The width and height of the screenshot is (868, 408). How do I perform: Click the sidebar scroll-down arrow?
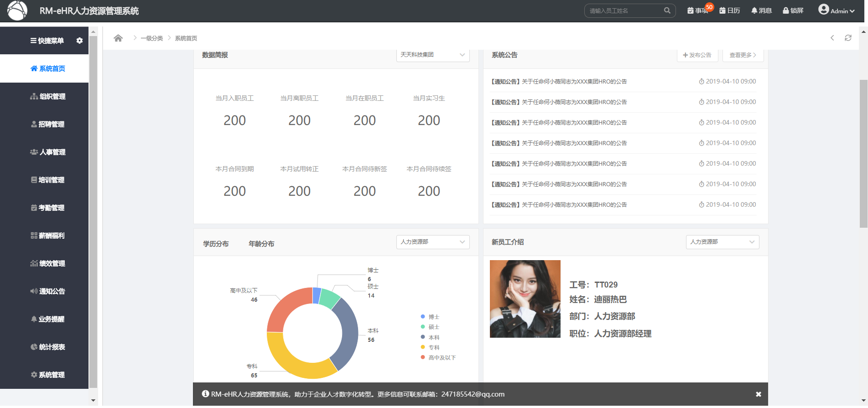[x=93, y=400]
